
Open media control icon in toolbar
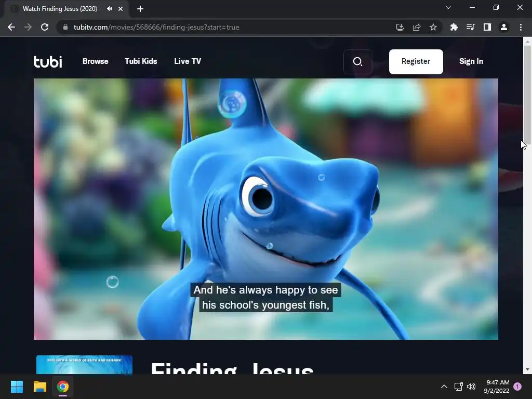[x=470, y=27]
